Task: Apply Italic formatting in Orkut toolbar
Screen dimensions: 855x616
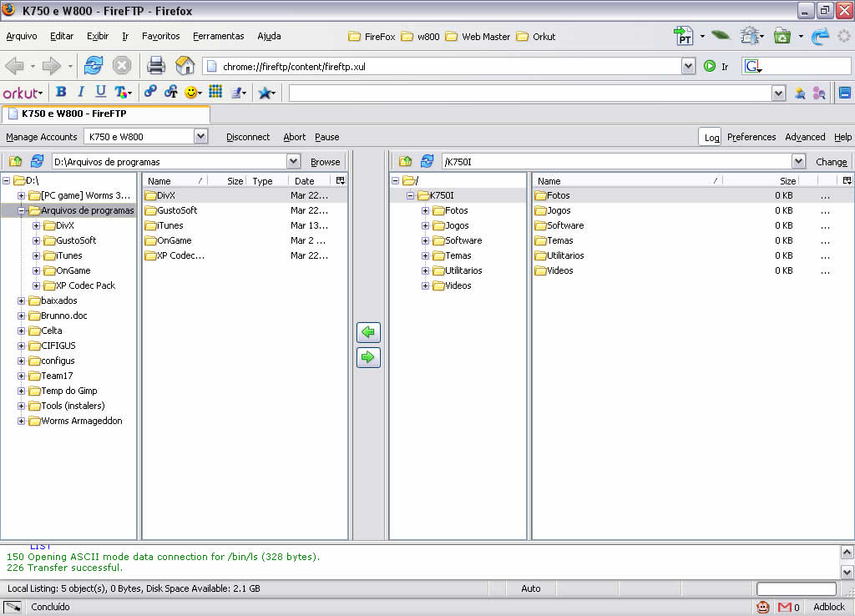Action: click(x=81, y=92)
